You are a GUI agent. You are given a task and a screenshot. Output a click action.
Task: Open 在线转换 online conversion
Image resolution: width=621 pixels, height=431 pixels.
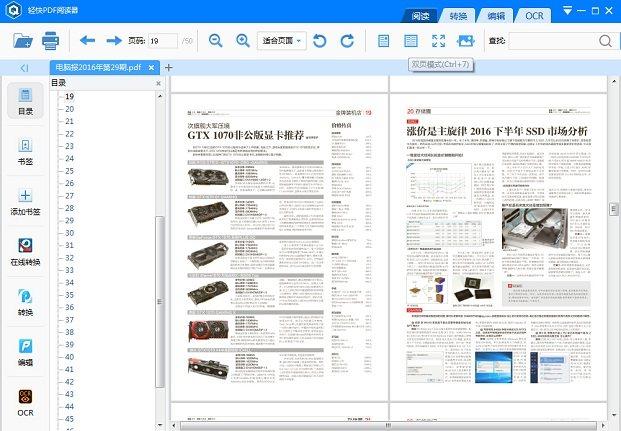pyautogui.click(x=25, y=252)
